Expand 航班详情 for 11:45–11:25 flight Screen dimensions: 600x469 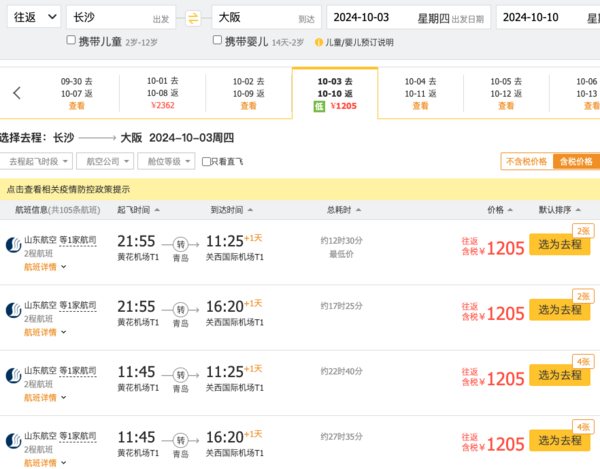tap(45, 398)
